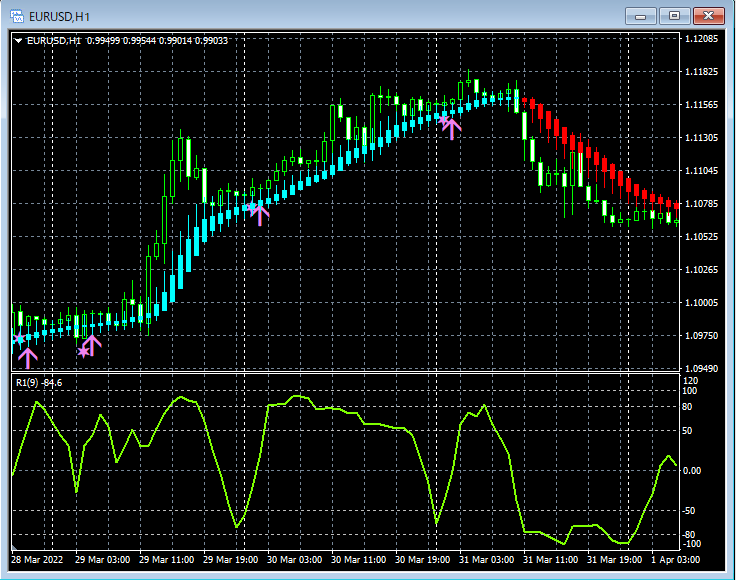Select the R1(9) -84.6 indicator label
Image resolution: width=737 pixels, height=580 pixels.
click(39, 383)
